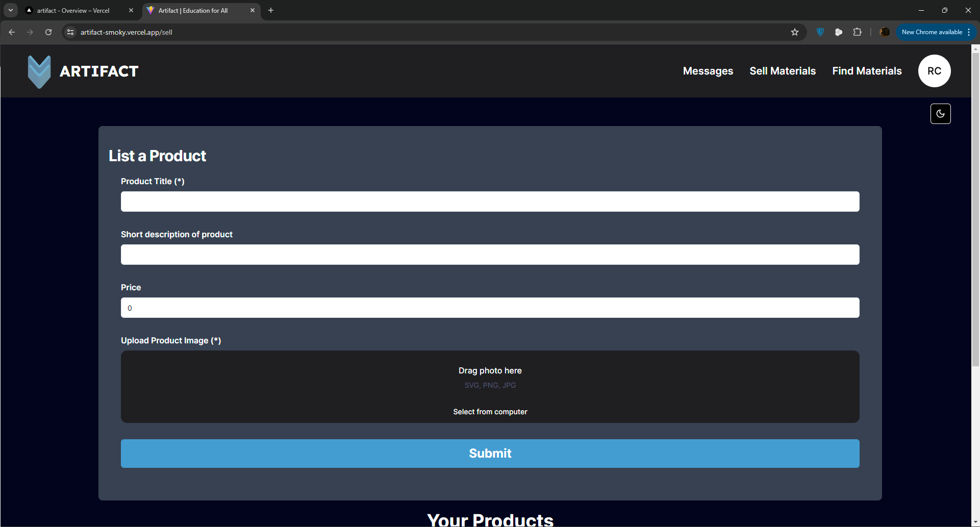Toggle dark mode with the moon icon
The image size is (980, 527).
[x=940, y=114]
